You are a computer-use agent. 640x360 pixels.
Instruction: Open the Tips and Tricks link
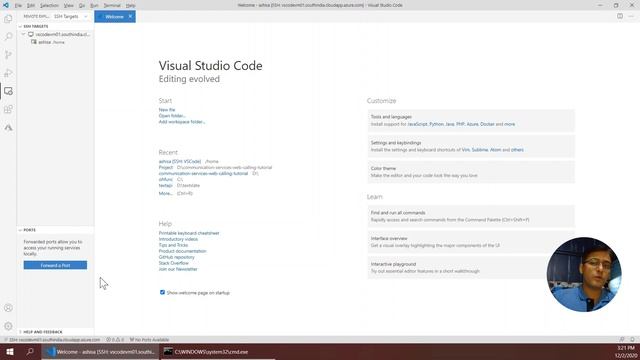(173, 245)
